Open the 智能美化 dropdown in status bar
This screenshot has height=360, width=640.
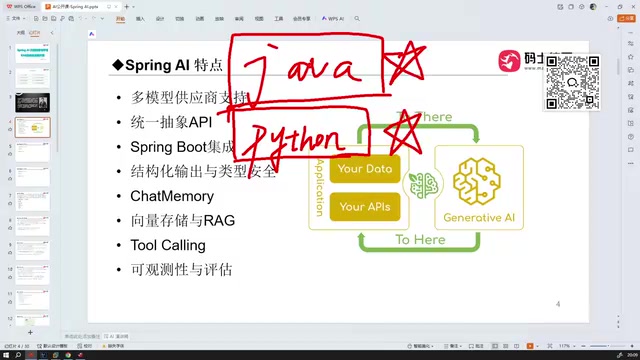tap(420, 346)
